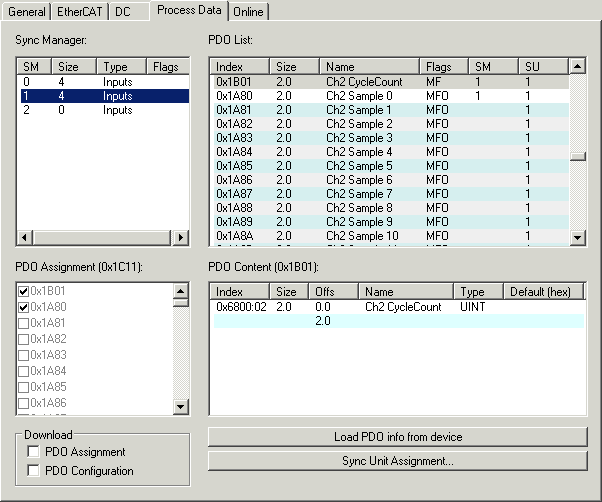Image resolution: width=602 pixels, height=502 pixels.
Task: Click the UINT type cell
Action: click(473, 307)
